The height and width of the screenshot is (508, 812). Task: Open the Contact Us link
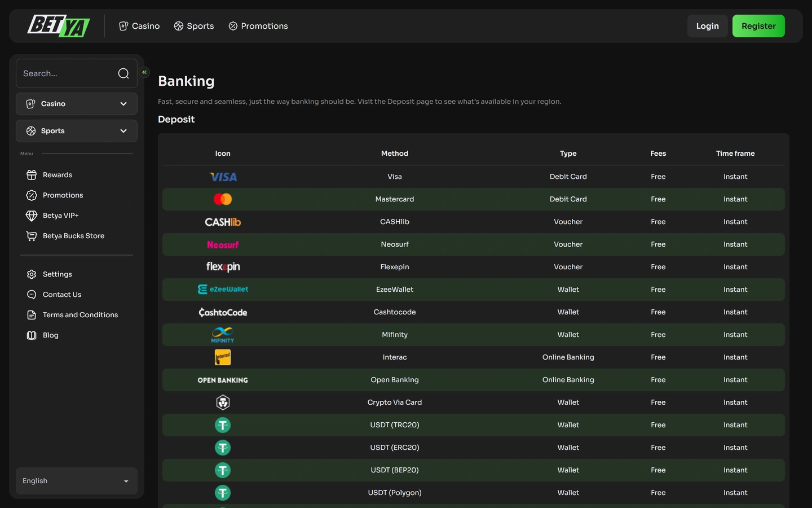point(62,295)
